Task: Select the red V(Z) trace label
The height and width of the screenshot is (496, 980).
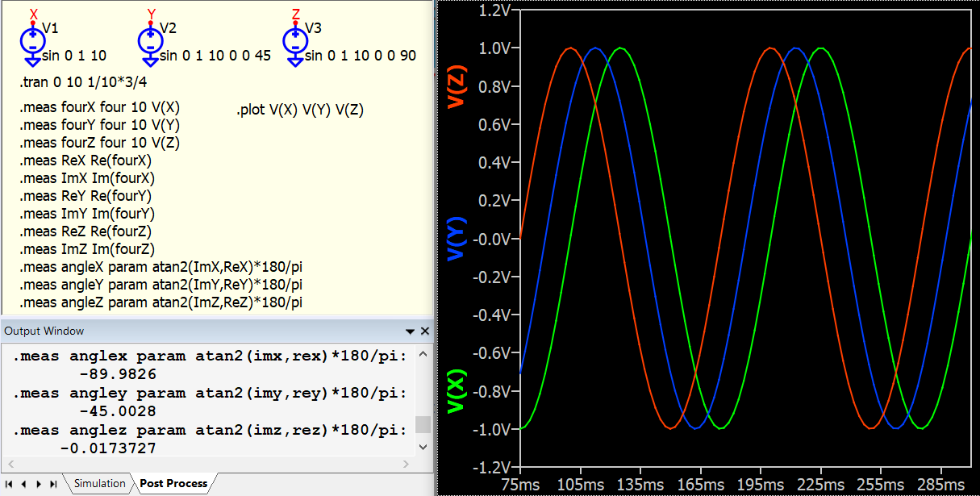Action: 457,89
